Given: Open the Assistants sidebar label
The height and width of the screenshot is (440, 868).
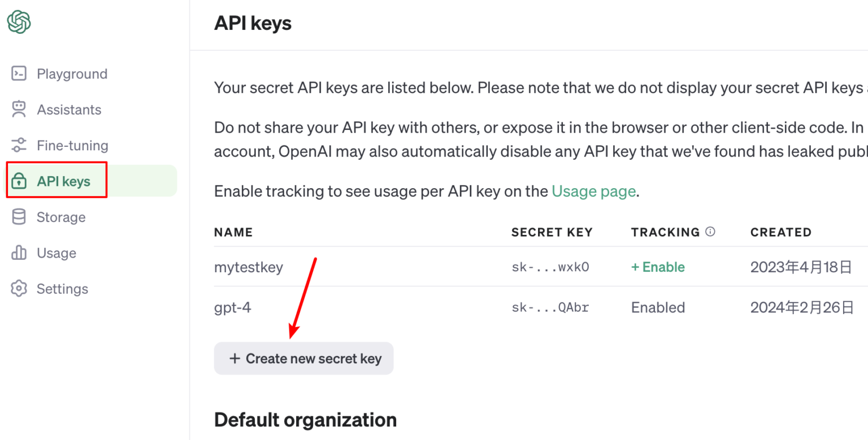Looking at the screenshot, I should 69,110.
